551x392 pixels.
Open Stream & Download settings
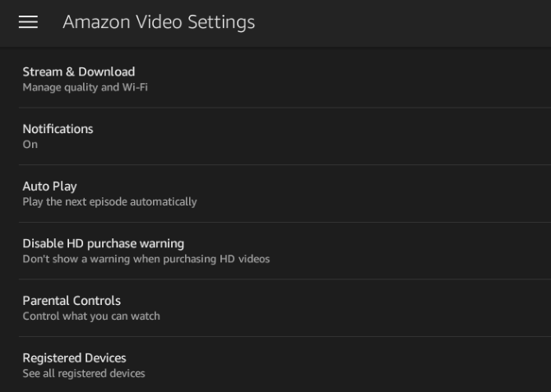[275, 79]
